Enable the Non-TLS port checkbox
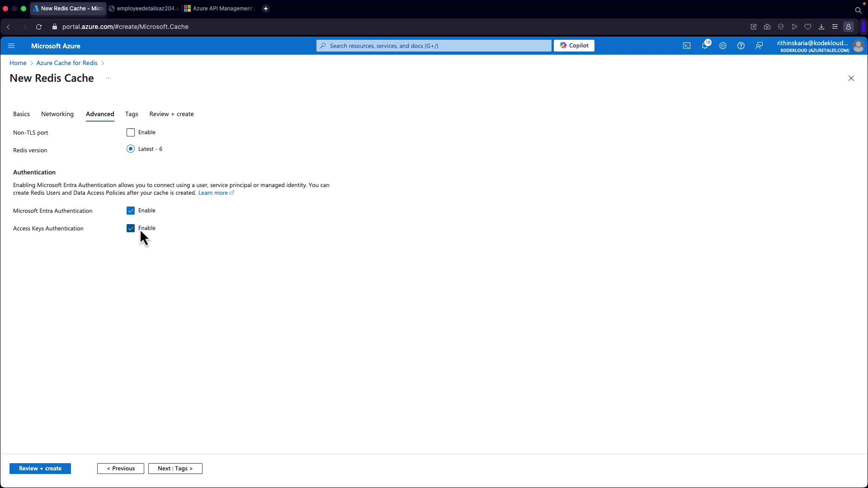Viewport: 868px width, 488px height. click(x=131, y=132)
